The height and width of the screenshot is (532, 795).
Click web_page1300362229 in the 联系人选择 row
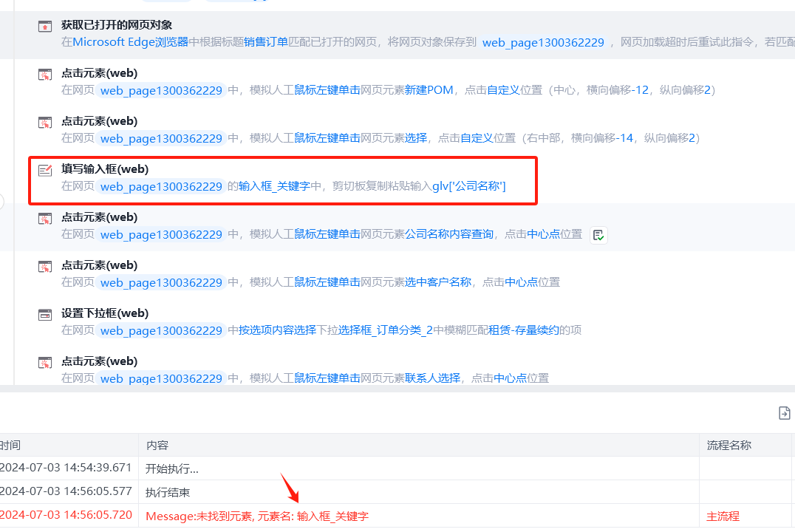pyautogui.click(x=161, y=378)
